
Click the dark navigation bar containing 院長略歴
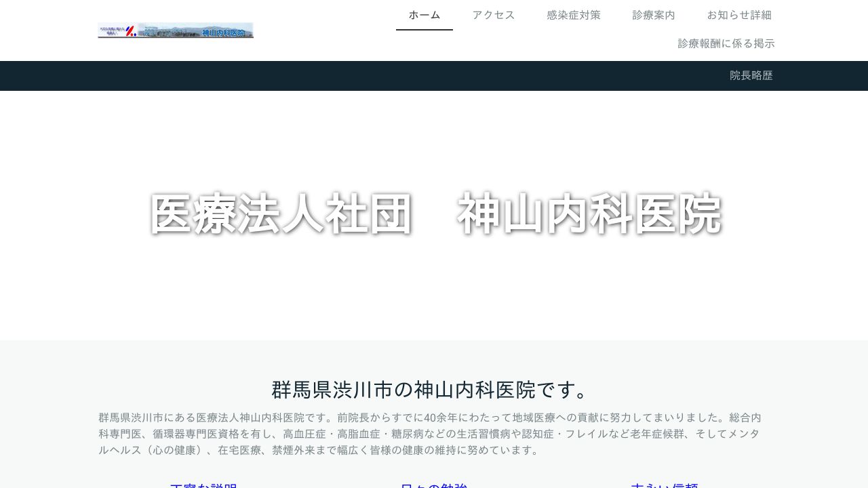(x=434, y=75)
